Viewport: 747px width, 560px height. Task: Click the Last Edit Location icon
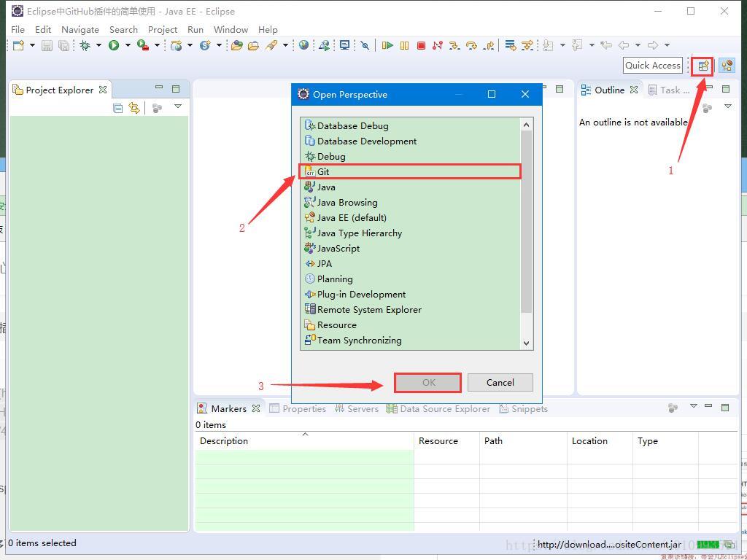coord(606,45)
